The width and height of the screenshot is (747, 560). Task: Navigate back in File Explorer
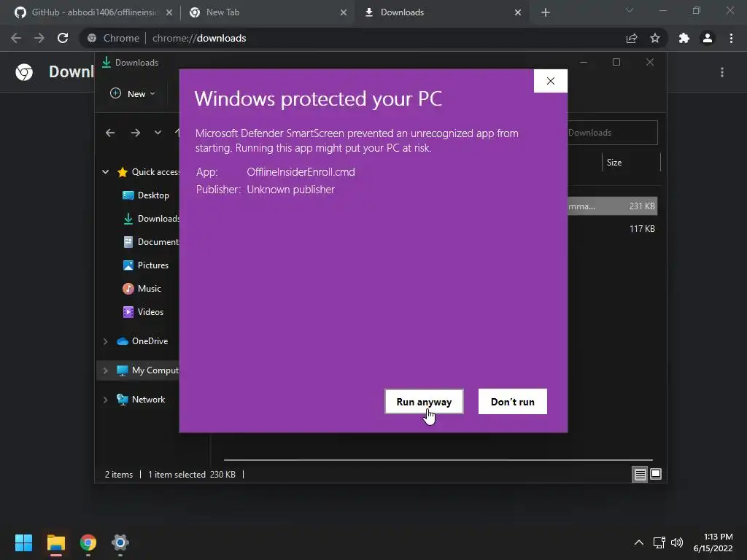(110, 133)
